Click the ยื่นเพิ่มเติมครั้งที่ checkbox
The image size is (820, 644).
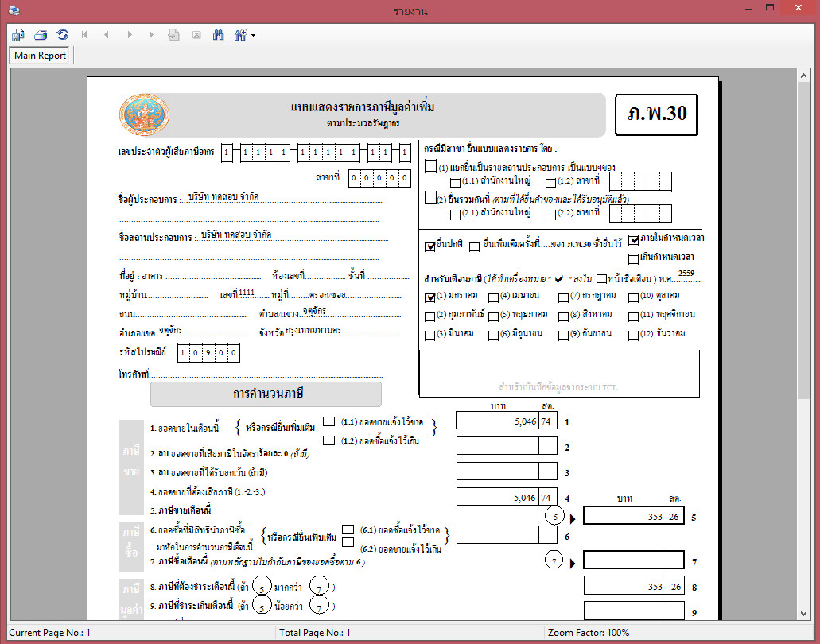click(x=474, y=246)
